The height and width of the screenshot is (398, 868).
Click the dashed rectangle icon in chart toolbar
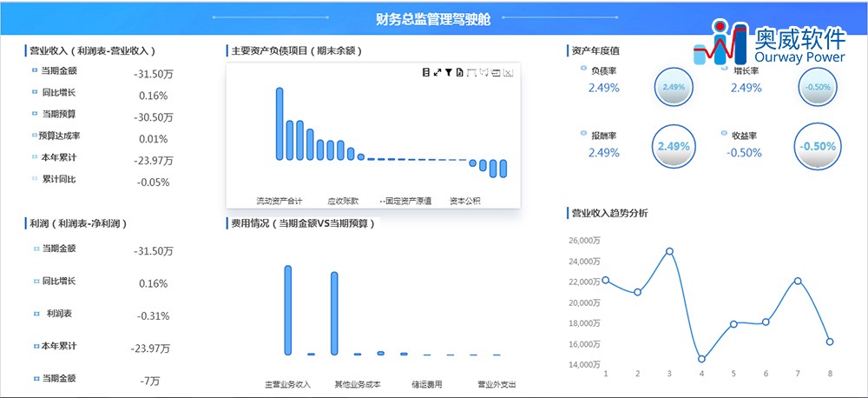point(472,73)
